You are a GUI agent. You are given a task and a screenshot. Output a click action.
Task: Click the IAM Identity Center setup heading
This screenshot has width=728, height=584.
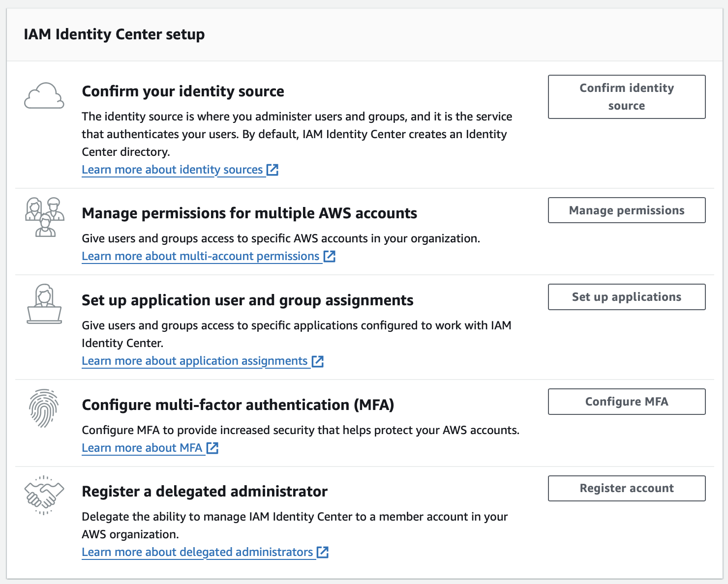(x=114, y=34)
